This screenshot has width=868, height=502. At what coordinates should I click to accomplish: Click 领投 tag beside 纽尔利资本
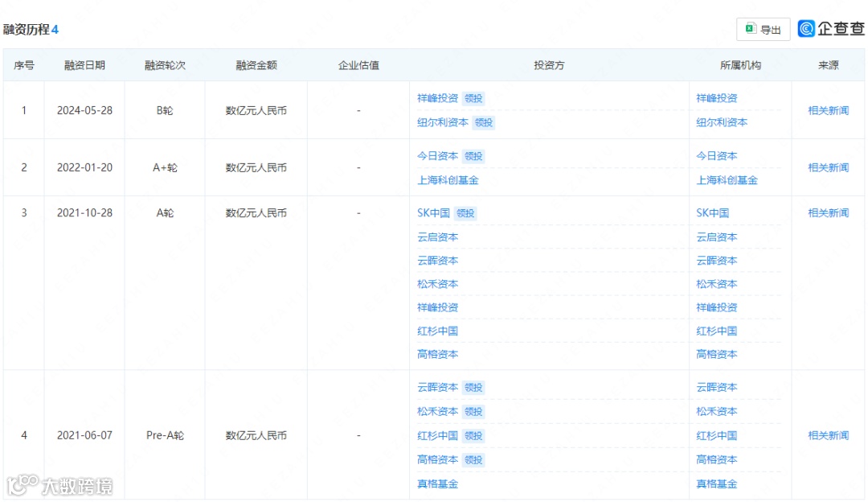coord(483,122)
